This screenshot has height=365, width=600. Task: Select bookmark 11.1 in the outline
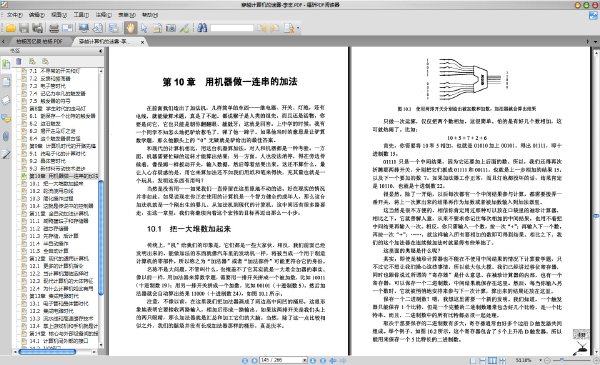[59, 221]
